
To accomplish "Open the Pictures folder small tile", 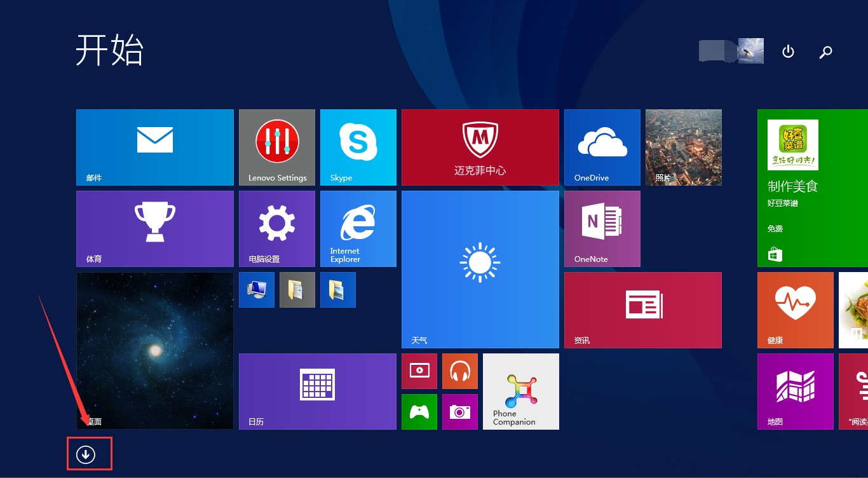I will coord(338,290).
